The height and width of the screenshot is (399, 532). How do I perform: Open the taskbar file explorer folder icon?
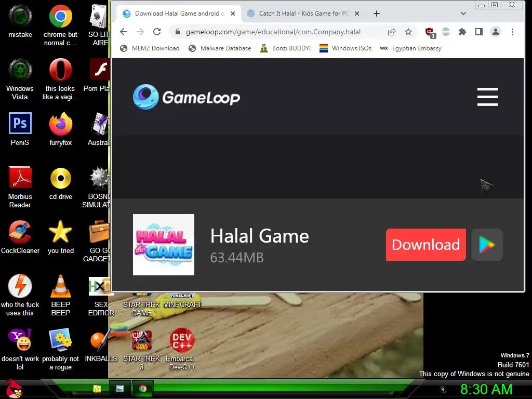point(97,389)
